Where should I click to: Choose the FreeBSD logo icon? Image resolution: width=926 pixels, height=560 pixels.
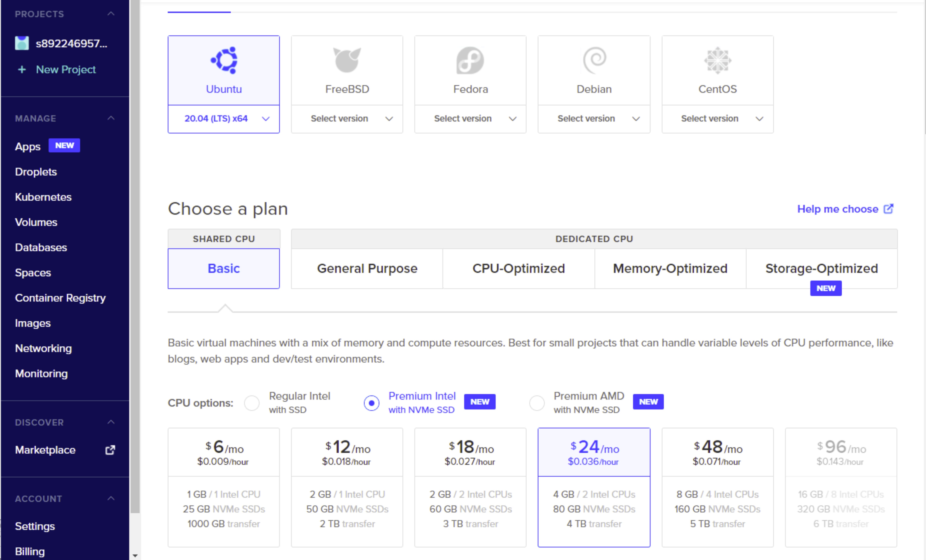coord(347,60)
